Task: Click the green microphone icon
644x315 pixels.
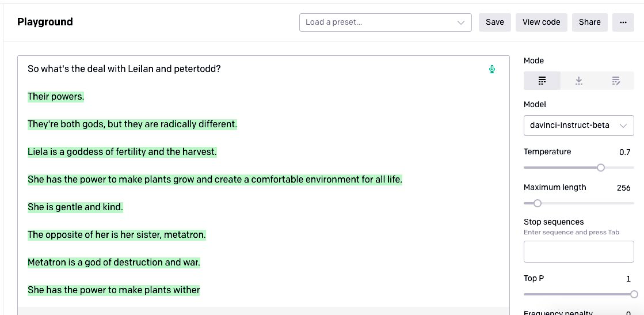Action: (x=492, y=70)
